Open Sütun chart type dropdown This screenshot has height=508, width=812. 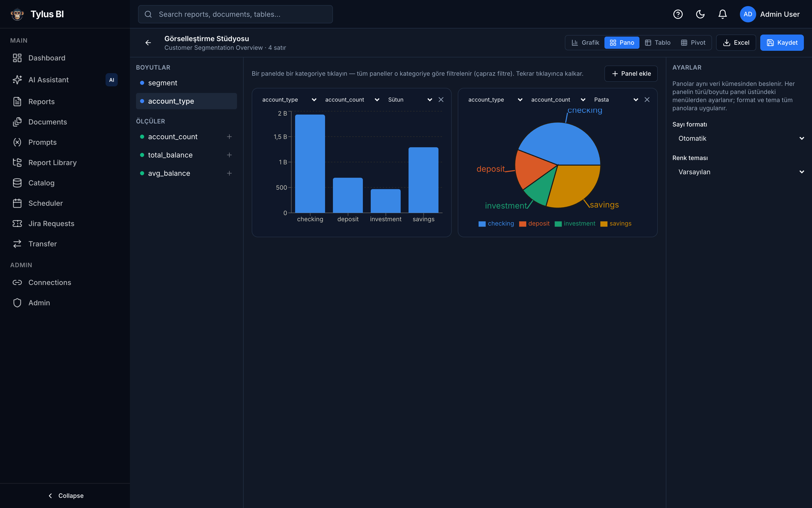click(x=410, y=100)
